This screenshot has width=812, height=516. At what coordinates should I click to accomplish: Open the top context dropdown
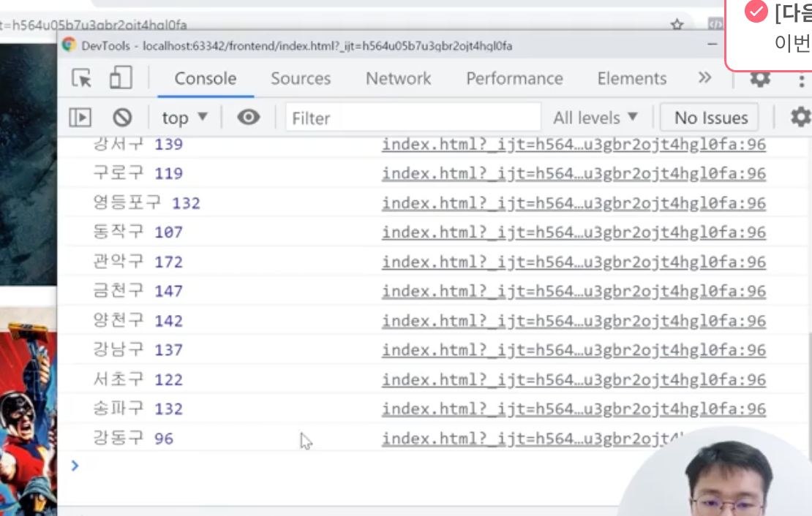click(x=184, y=118)
